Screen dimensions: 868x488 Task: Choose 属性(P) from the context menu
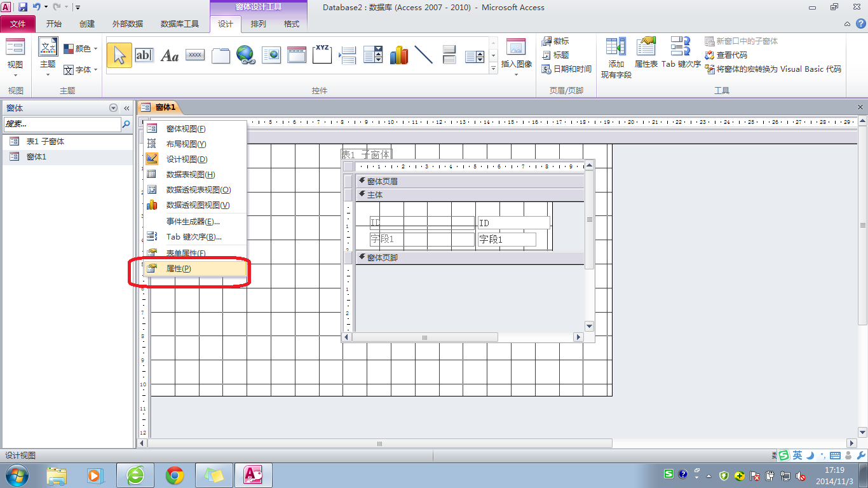(179, 269)
